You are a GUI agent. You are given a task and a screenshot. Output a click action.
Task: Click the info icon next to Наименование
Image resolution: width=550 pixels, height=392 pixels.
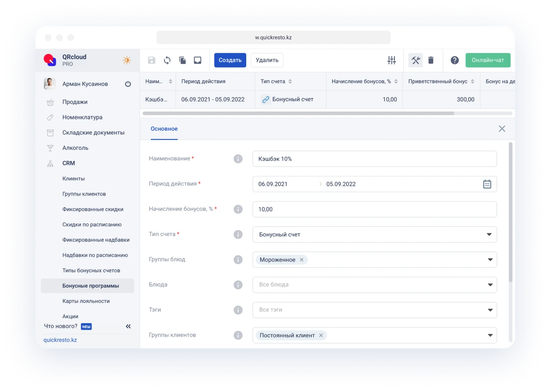pyautogui.click(x=238, y=159)
